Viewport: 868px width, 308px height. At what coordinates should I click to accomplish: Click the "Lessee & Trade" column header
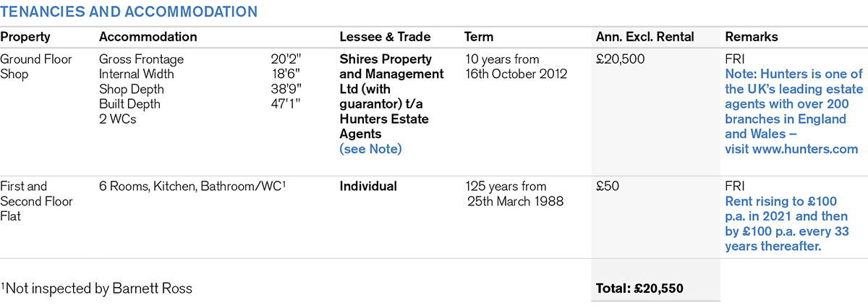(385, 37)
